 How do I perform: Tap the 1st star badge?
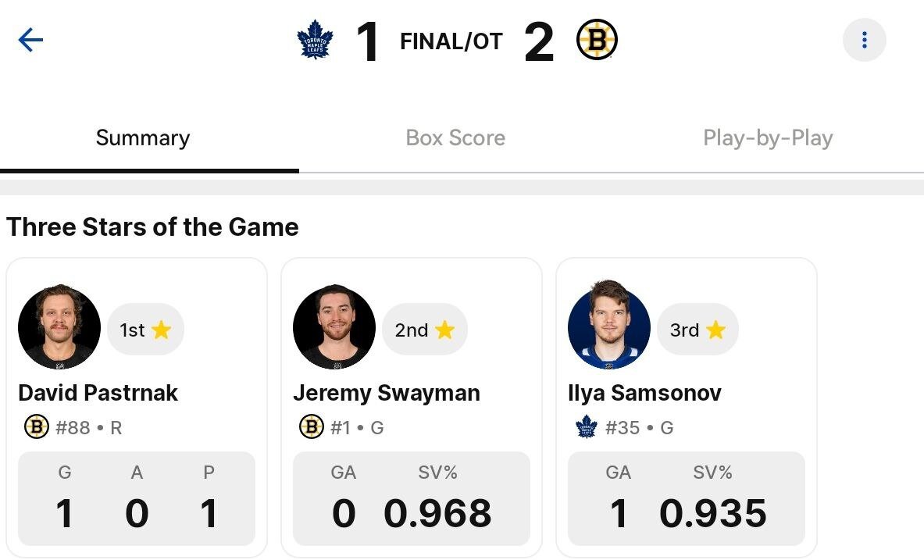pos(145,330)
